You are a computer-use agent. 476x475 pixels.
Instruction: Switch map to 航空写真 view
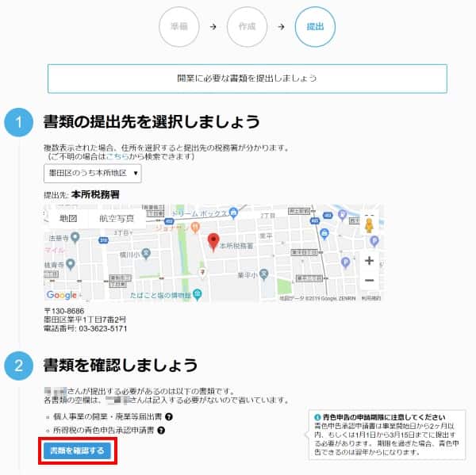click(x=117, y=218)
